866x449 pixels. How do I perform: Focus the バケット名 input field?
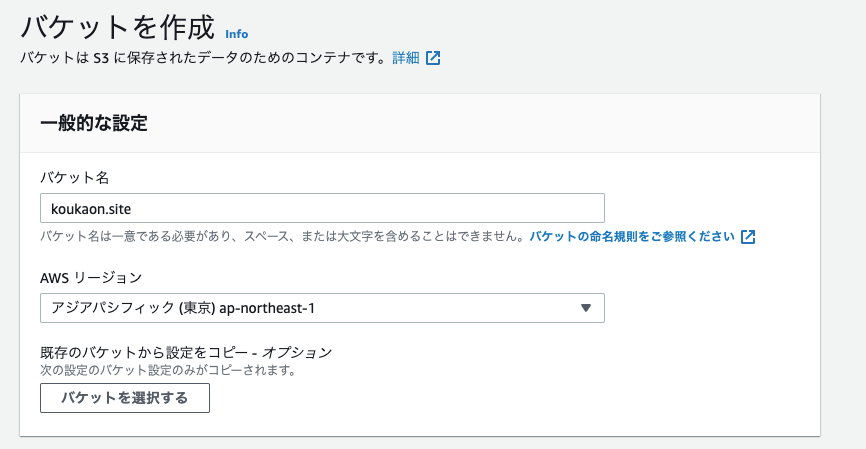(x=322, y=209)
